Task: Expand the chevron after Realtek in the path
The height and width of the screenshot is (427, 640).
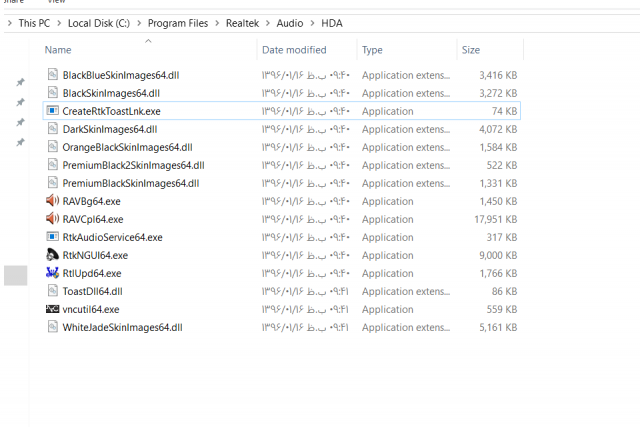Action: coord(268,23)
